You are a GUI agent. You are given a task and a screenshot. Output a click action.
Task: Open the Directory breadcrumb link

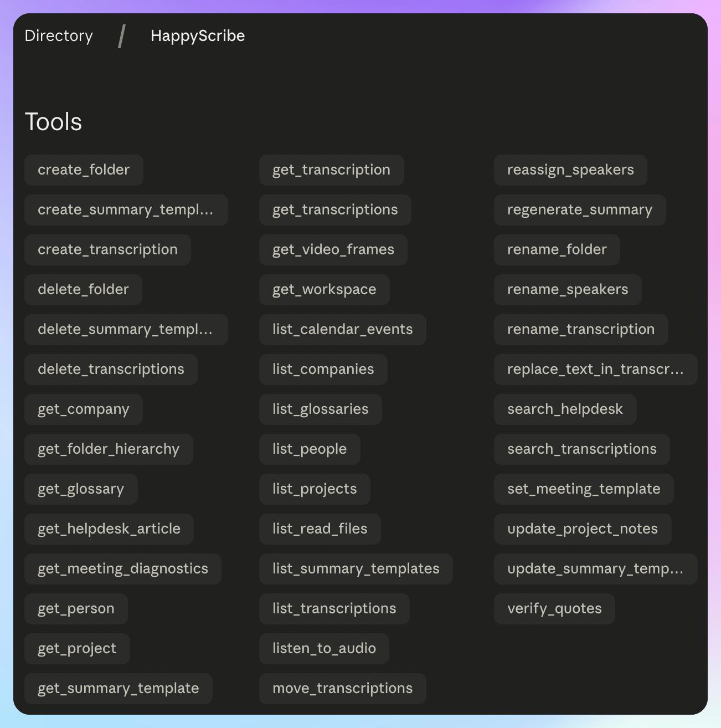click(x=59, y=36)
